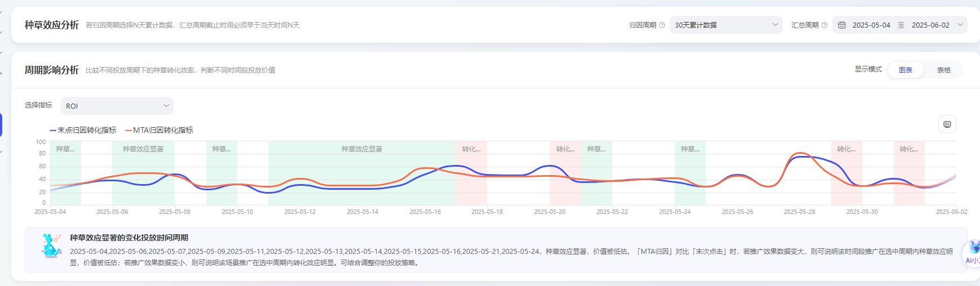Image resolution: width=980 pixels, height=286 pixels.
Task: Open the 30天累计数据 attribution dropdown
Action: click(726, 25)
